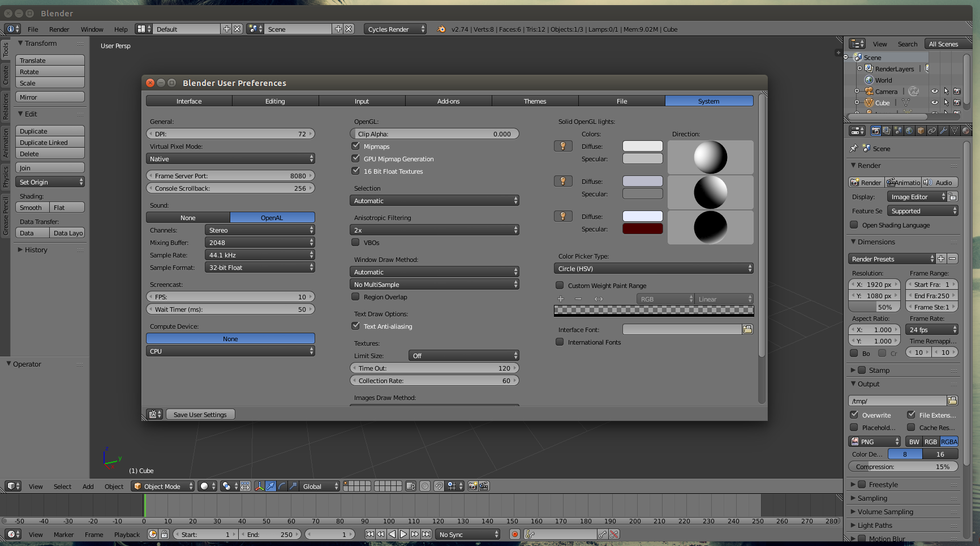
Task: Click the dark red Specular color swatch
Action: (x=643, y=229)
